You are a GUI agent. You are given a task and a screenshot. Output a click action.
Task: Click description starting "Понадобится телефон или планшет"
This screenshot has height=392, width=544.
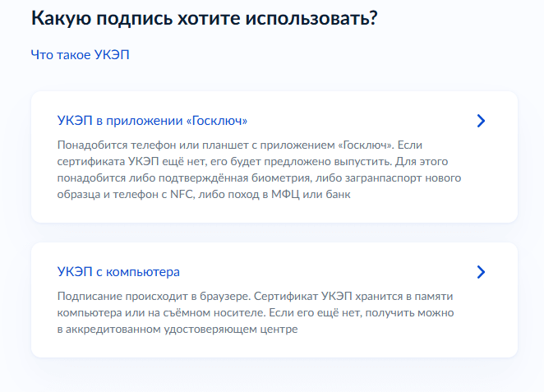[x=259, y=169]
